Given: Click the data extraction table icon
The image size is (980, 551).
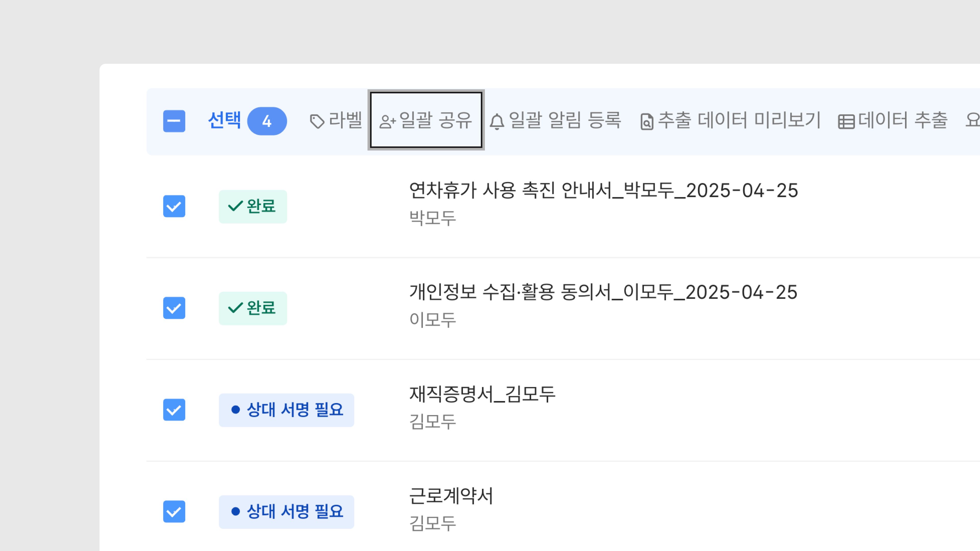Looking at the screenshot, I should 846,122.
